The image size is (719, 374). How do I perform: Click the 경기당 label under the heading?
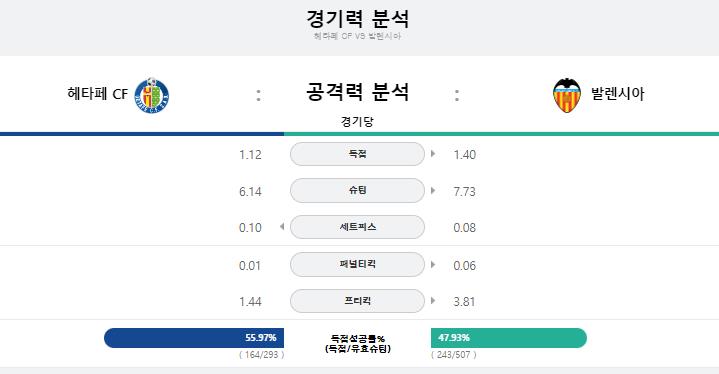tap(357, 121)
